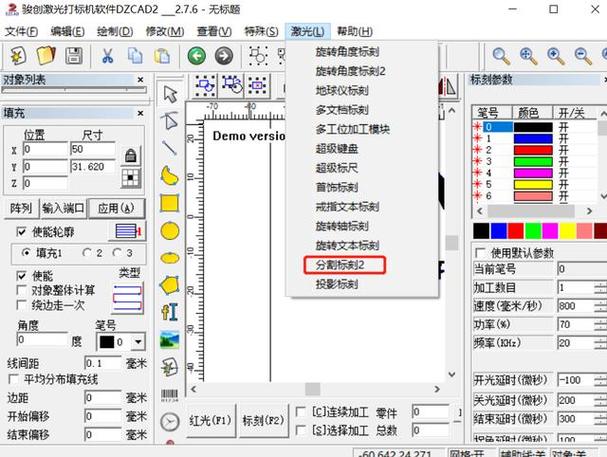607x457 pixels.
Task: Select the arrow Pick tool
Action: (x=170, y=94)
